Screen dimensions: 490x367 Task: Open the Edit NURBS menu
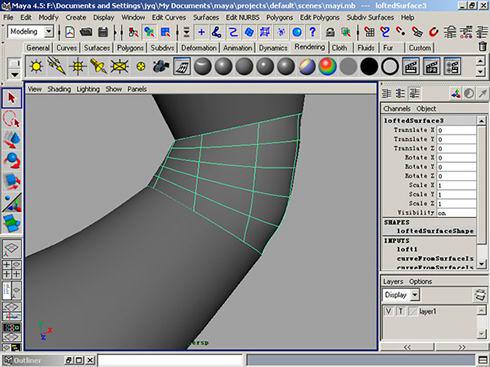click(x=242, y=17)
